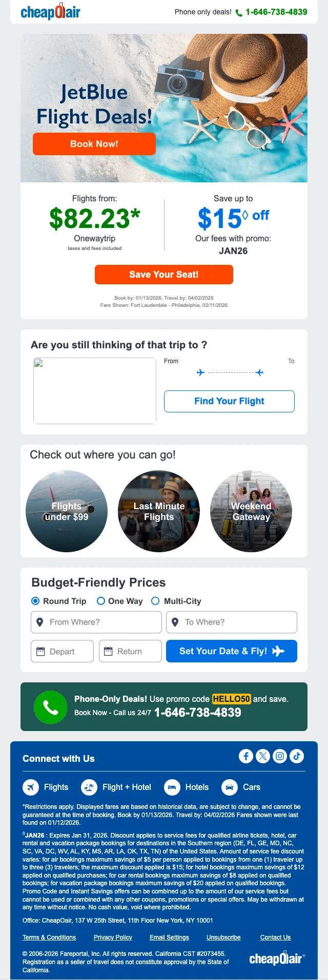
Task: Open the Instagram social icon
Action: pos(280,756)
